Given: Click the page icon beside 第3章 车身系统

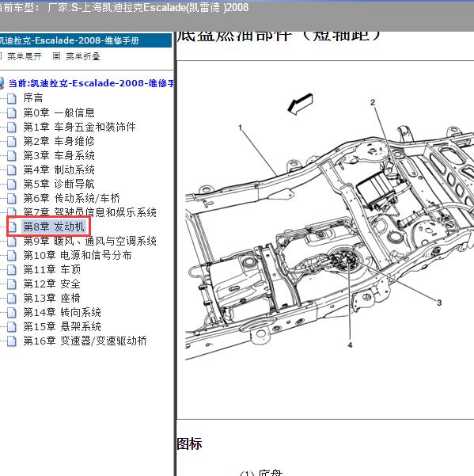Looking at the screenshot, I should tap(12, 155).
